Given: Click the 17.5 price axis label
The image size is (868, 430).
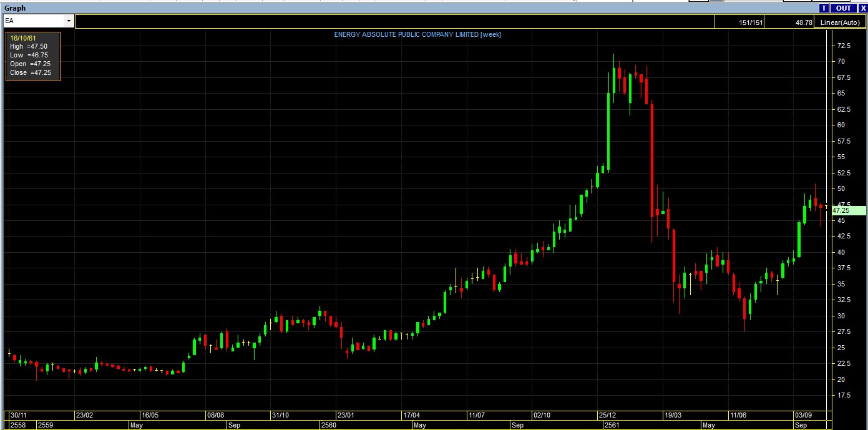Looking at the screenshot, I should (844, 395).
